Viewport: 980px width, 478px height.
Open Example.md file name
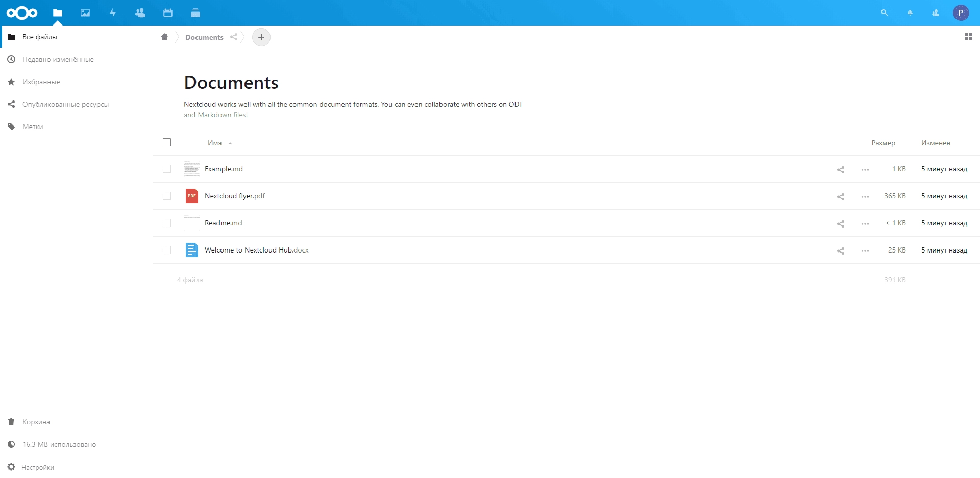point(224,169)
